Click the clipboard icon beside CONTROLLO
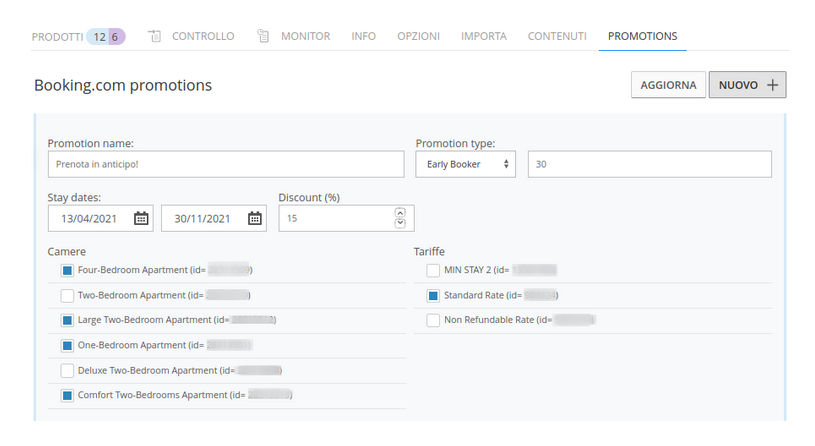 (x=155, y=36)
